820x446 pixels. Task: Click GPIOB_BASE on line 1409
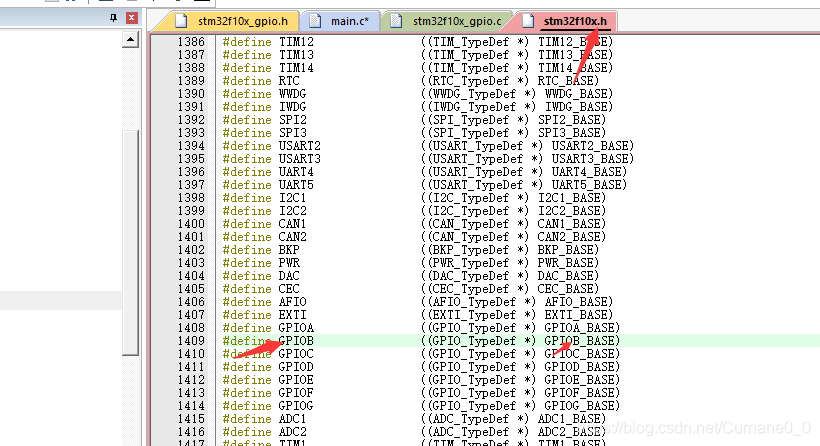579,341
